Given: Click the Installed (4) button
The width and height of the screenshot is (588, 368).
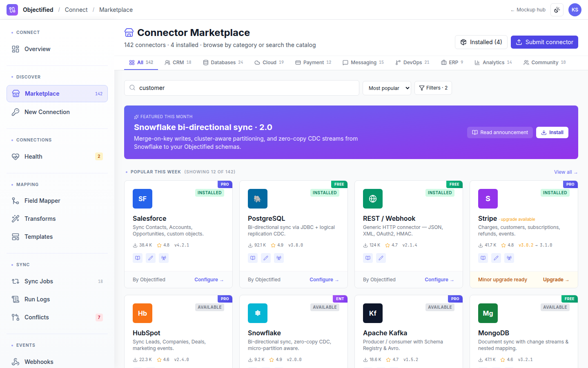Looking at the screenshot, I should coord(481,42).
